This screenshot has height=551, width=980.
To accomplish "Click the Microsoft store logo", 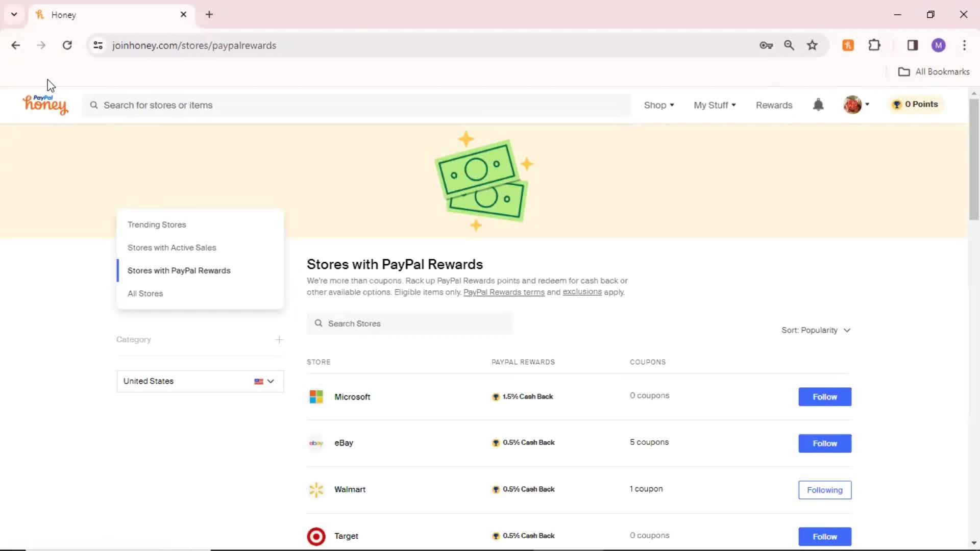I will (316, 396).
